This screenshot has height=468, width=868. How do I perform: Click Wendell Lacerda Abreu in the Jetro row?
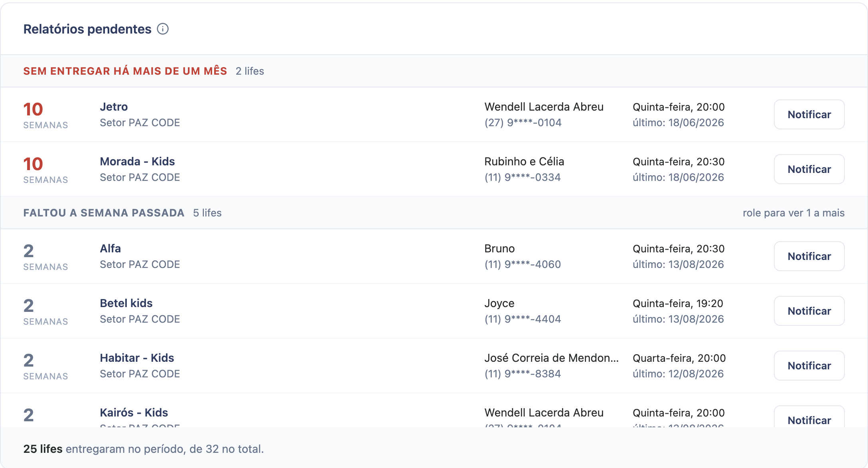[544, 107]
